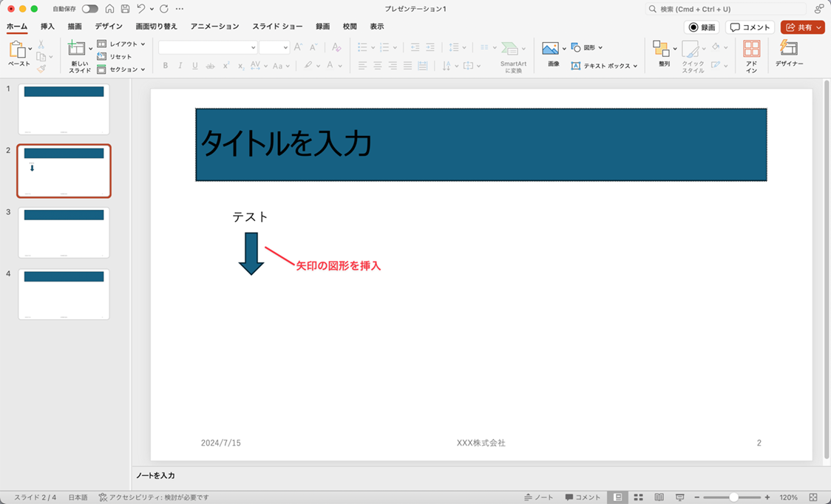Screen dimensions: 831x504
Task: Click the 共有 share button
Action: [x=802, y=27]
